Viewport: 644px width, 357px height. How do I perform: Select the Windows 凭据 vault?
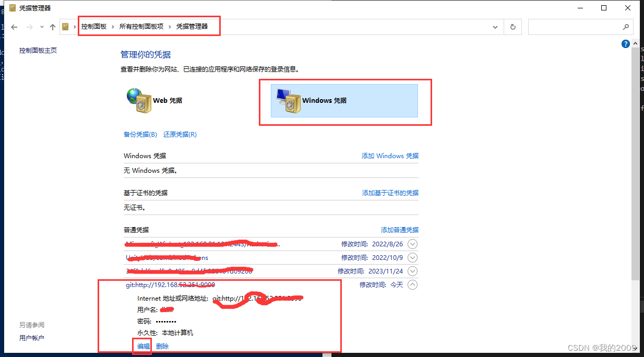344,100
